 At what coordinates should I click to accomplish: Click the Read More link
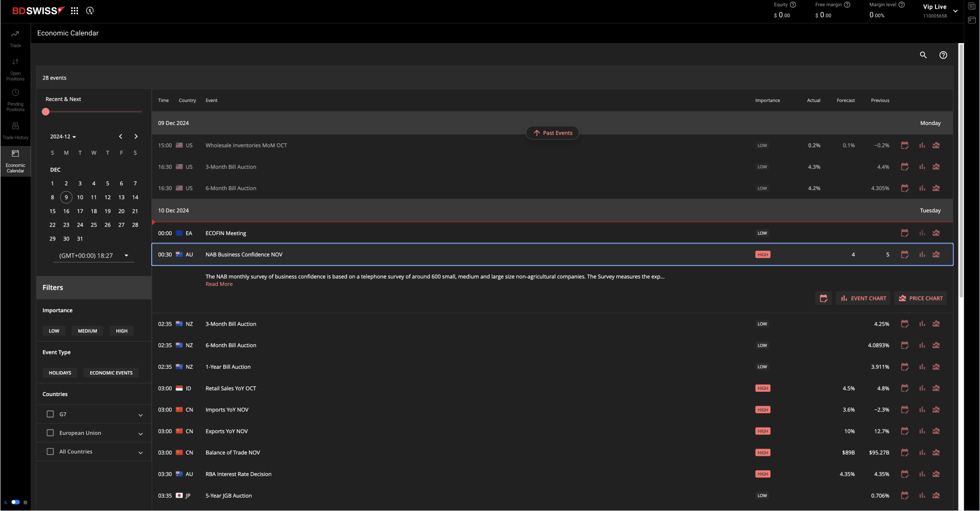tap(219, 284)
